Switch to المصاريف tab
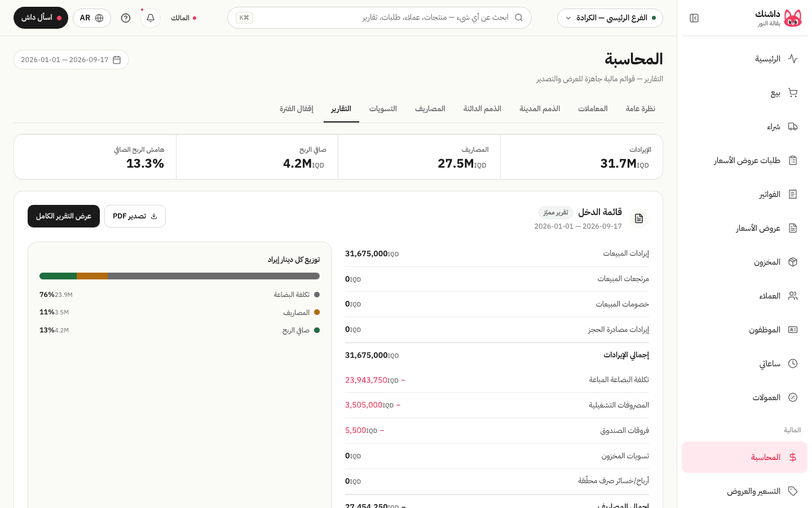This screenshot has width=812, height=508. tap(430, 109)
